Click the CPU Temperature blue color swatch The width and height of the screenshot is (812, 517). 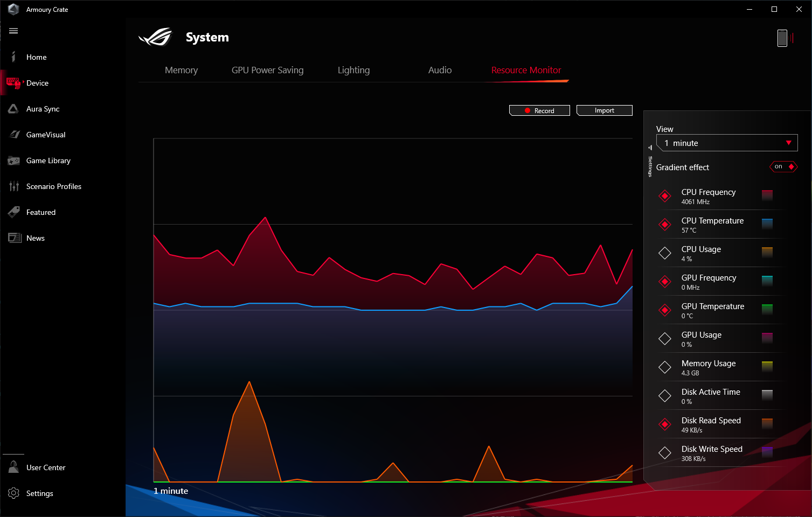767,224
